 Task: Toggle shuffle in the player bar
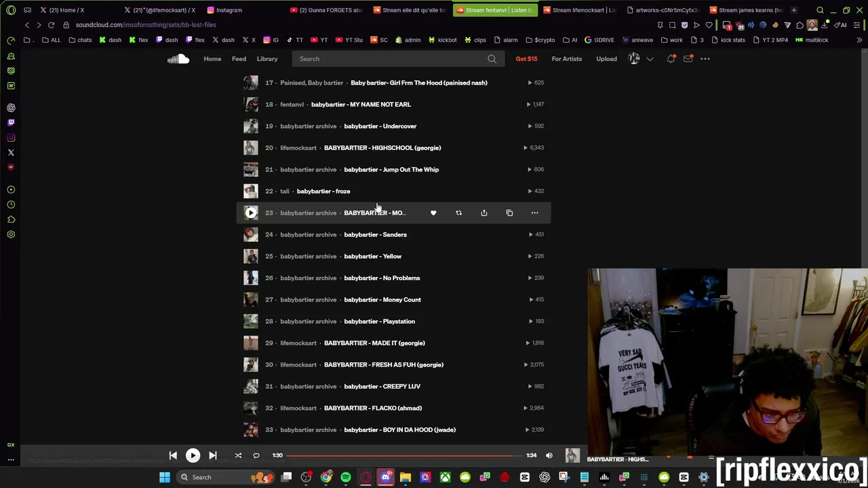[238, 455]
